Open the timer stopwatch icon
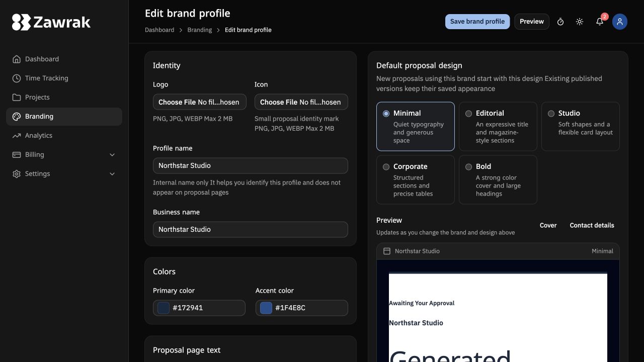 click(x=560, y=22)
